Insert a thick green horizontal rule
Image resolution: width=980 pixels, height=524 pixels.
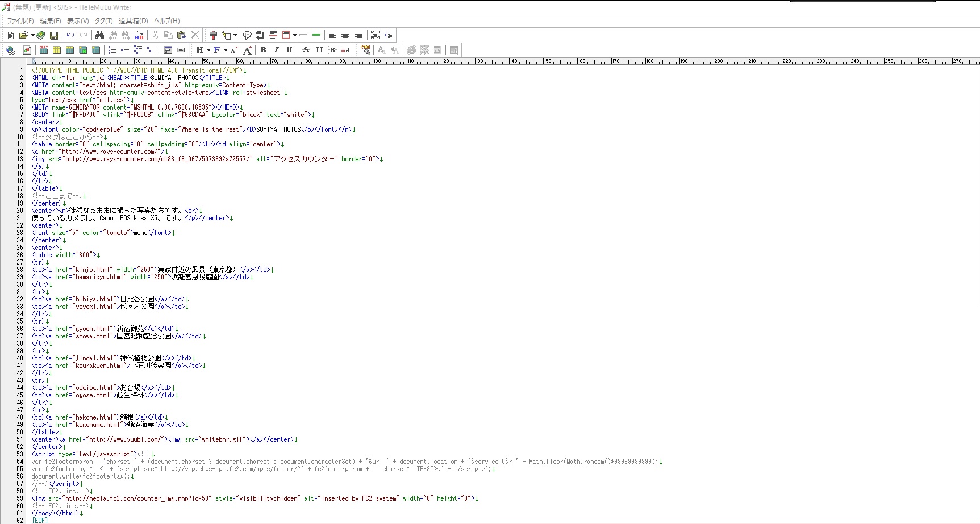coord(316,35)
